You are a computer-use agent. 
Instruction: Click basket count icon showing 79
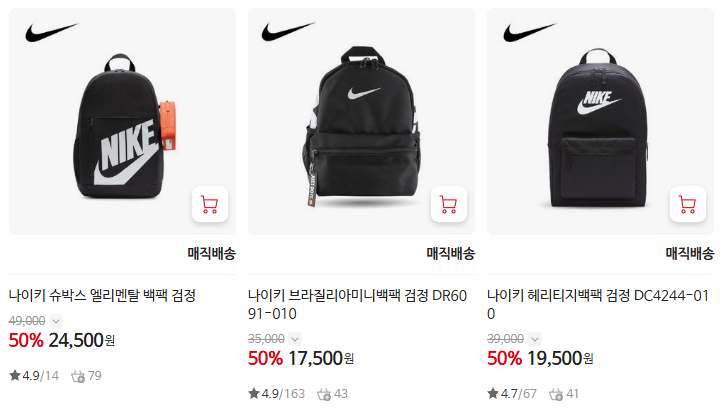[x=78, y=376]
